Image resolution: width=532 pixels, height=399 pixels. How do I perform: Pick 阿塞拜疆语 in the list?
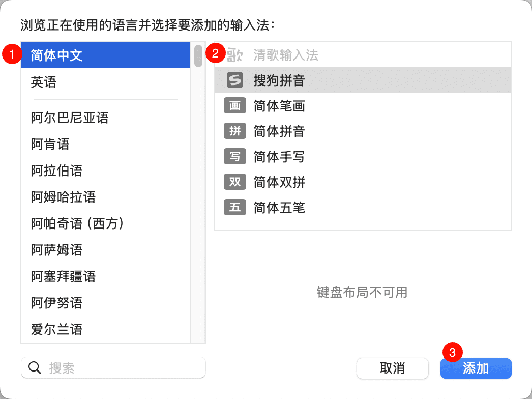pos(63,276)
